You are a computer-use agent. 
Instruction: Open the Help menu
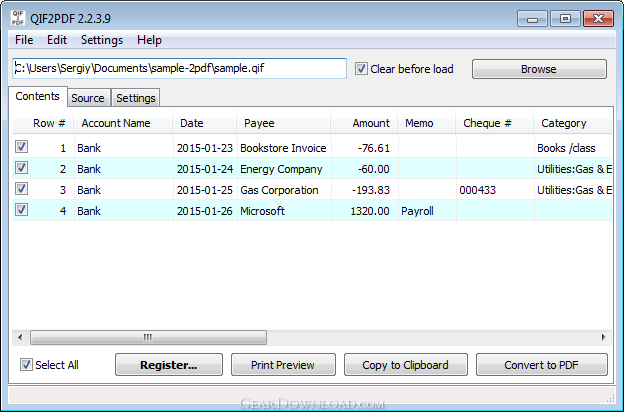149,40
